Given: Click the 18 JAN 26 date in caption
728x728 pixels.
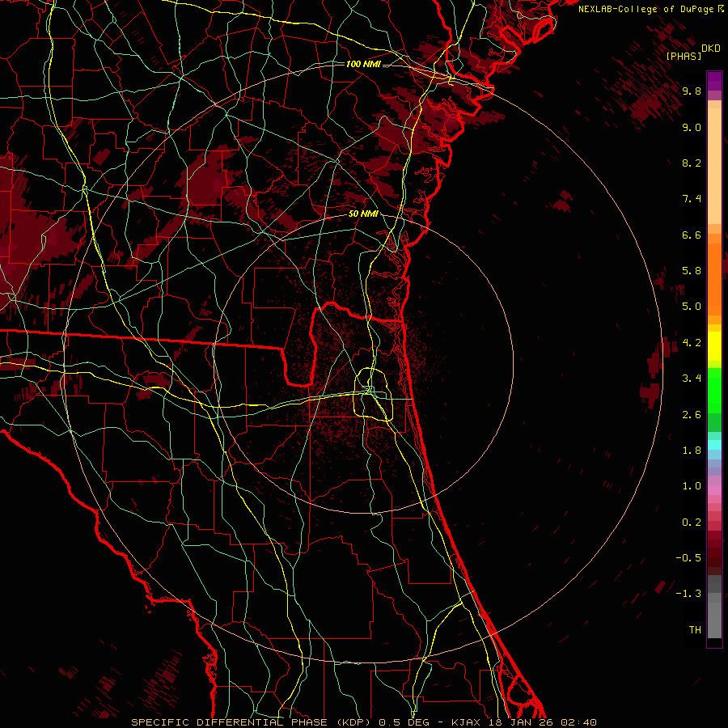Looking at the screenshot, I should point(520,722).
